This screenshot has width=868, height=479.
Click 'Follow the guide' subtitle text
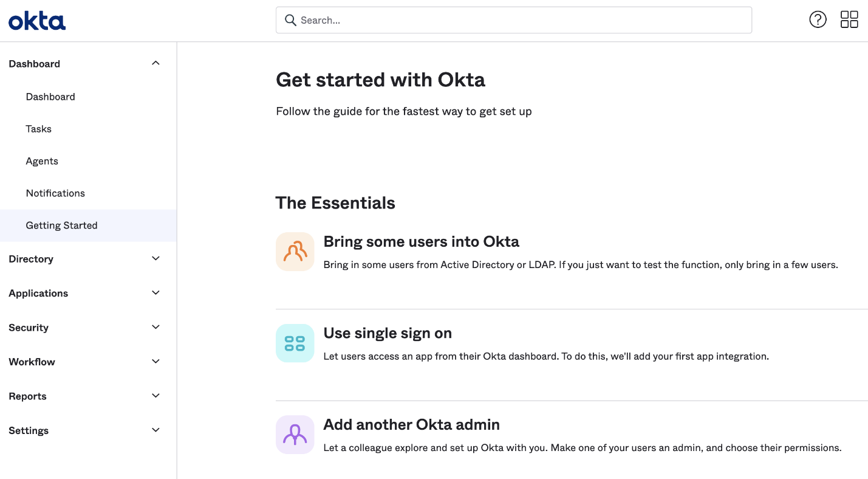click(404, 111)
